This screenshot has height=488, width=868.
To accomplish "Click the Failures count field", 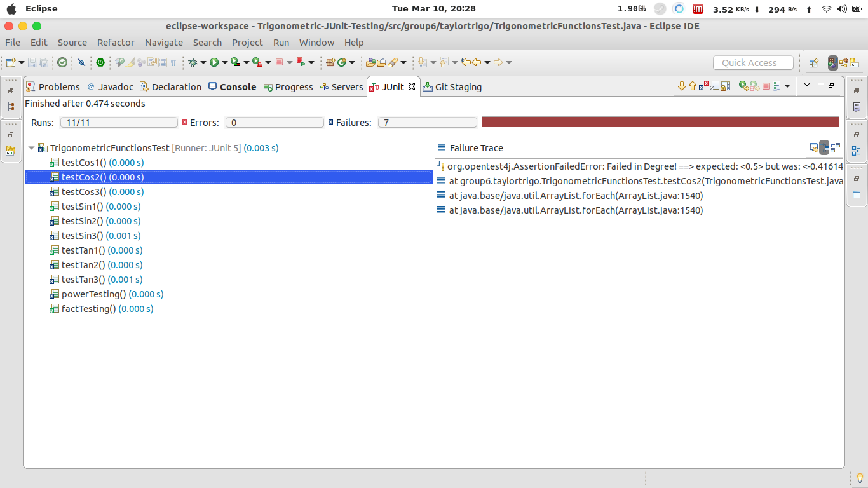I will (x=427, y=123).
